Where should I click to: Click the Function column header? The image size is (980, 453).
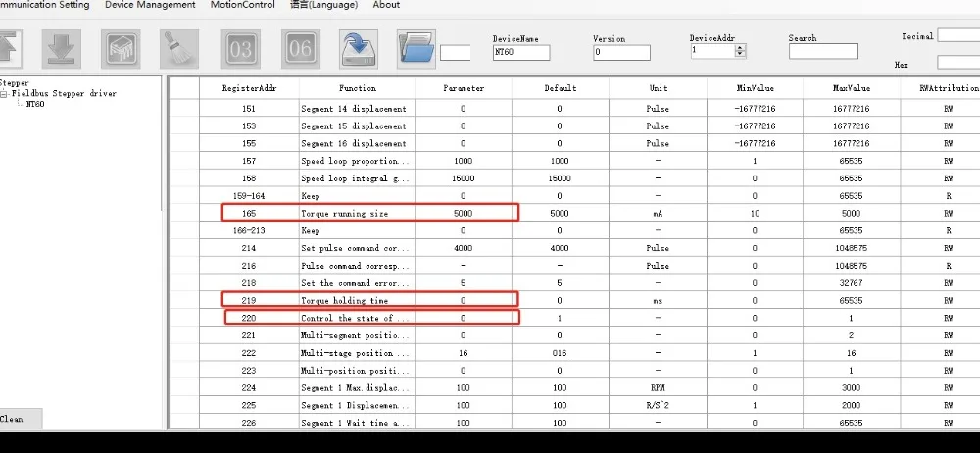(358, 88)
